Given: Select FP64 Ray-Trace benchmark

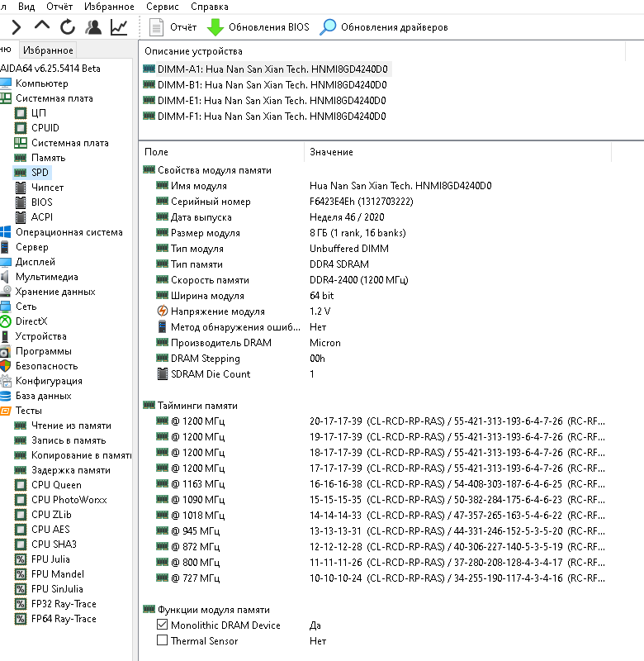Looking at the screenshot, I should (x=64, y=619).
